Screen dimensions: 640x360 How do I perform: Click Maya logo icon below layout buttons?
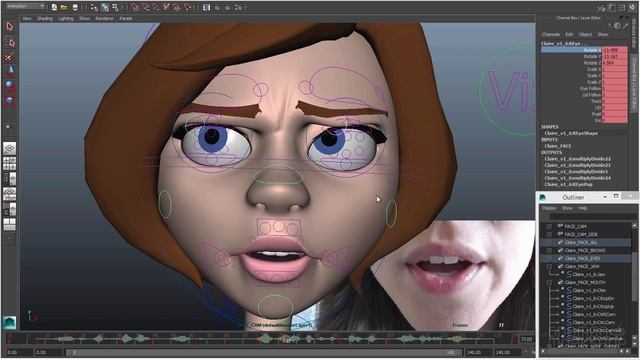click(x=9, y=322)
